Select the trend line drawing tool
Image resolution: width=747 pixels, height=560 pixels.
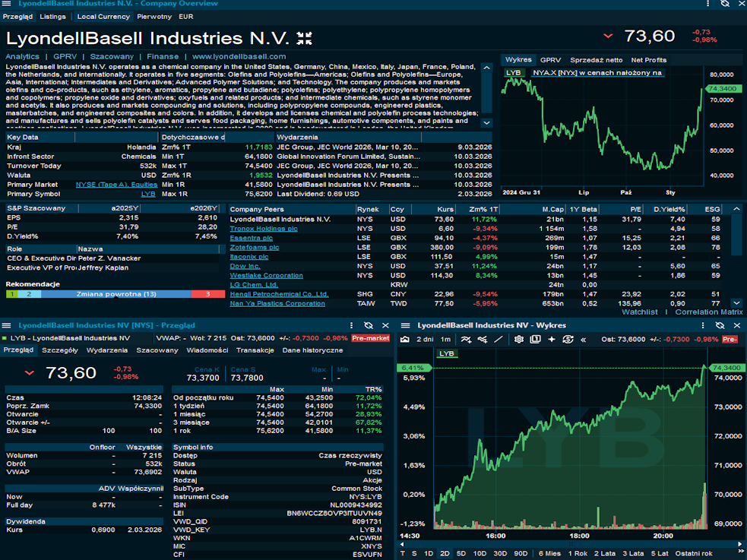pos(499,340)
